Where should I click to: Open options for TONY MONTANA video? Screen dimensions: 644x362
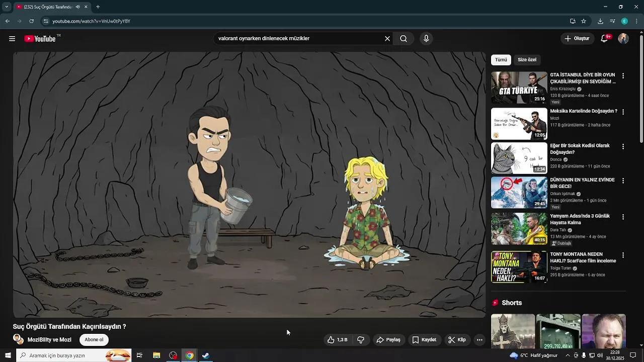click(x=623, y=255)
